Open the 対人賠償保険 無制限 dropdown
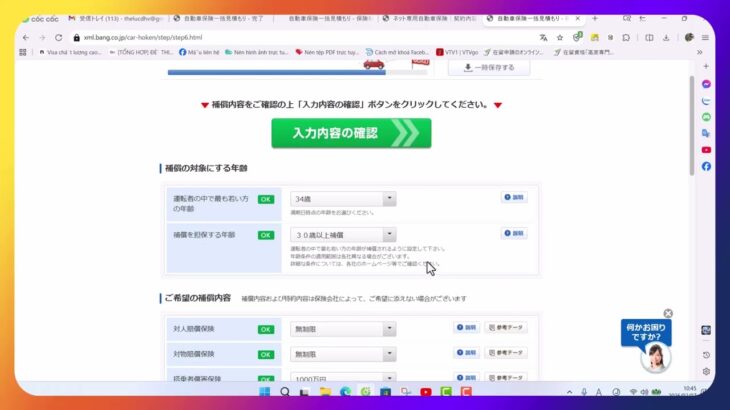The width and height of the screenshot is (730, 410). point(343,328)
